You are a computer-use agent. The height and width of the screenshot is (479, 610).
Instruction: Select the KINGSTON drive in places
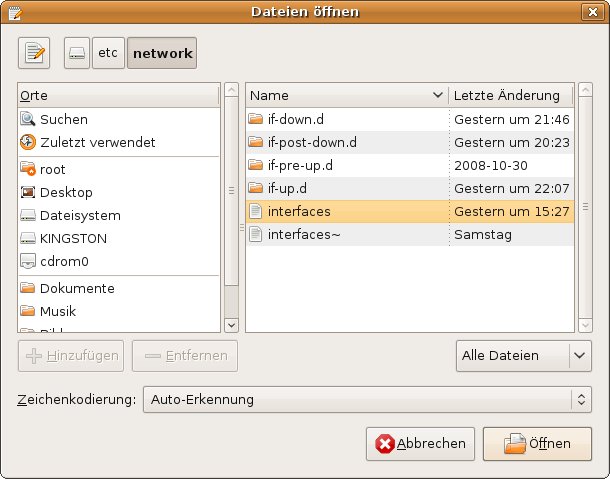[x=73, y=239]
